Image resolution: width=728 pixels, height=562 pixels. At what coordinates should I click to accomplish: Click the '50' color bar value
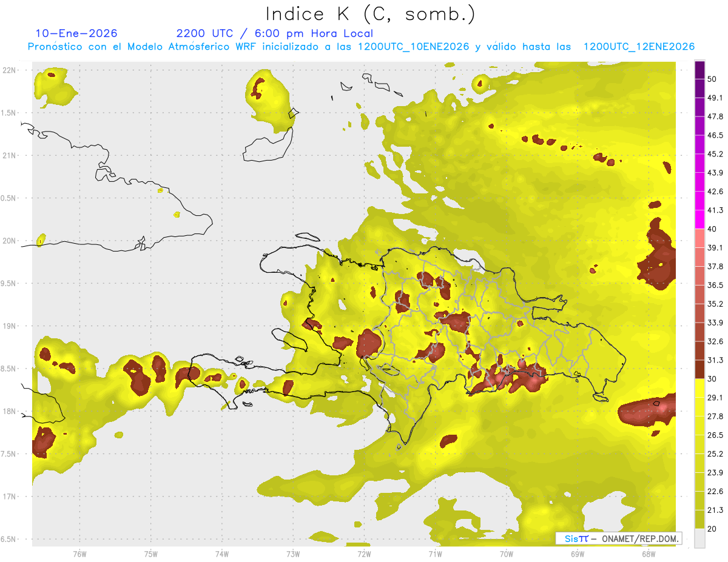712,79
